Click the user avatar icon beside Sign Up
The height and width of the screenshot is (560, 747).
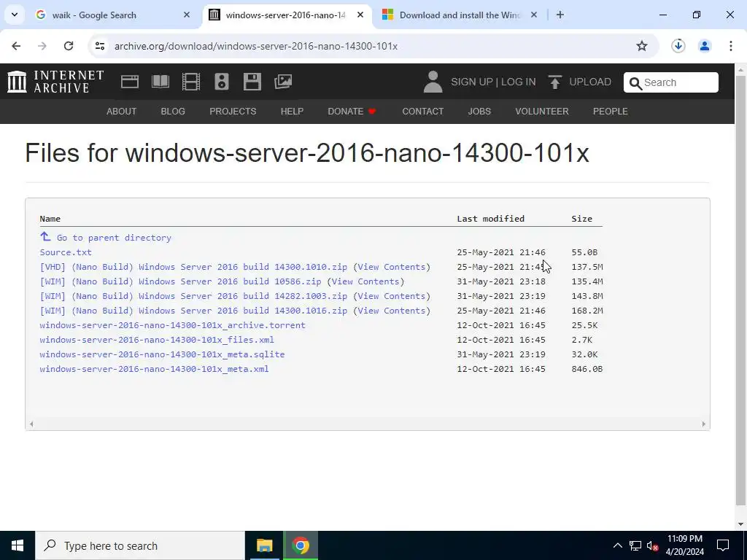pos(433,82)
